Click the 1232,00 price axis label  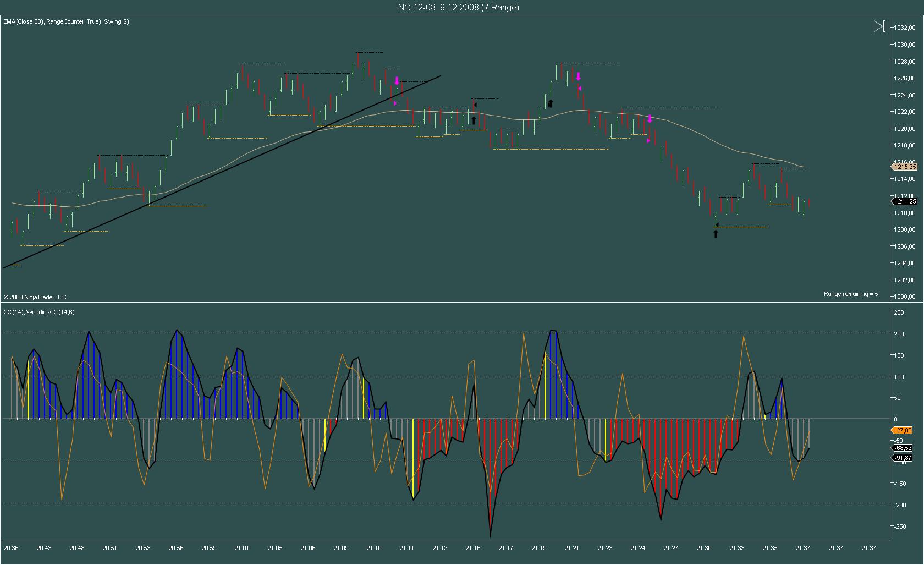[905, 28]
